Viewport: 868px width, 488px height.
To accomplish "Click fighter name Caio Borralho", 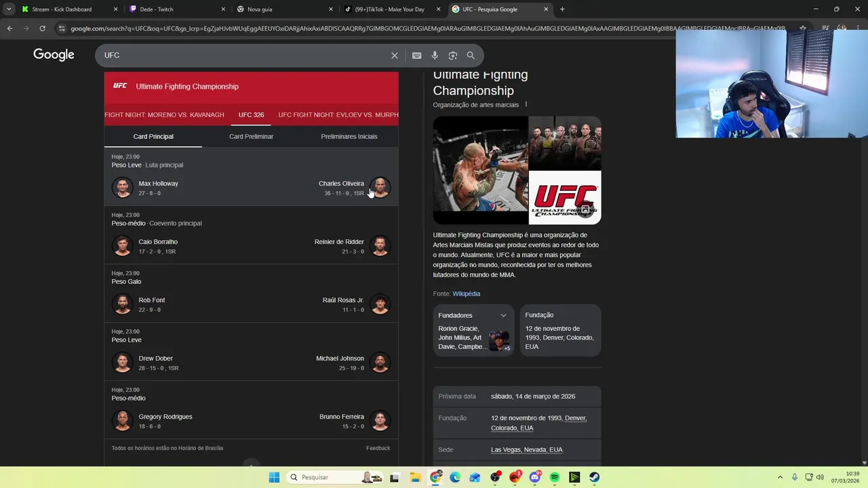I will tap(158, 242).
